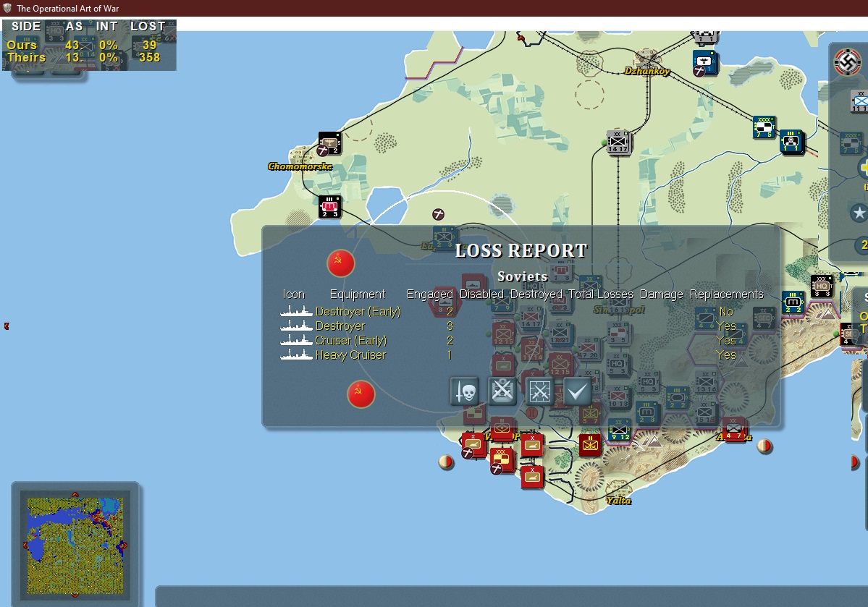Select the air unit counter near Dzhankoy

tap(704, 62)
